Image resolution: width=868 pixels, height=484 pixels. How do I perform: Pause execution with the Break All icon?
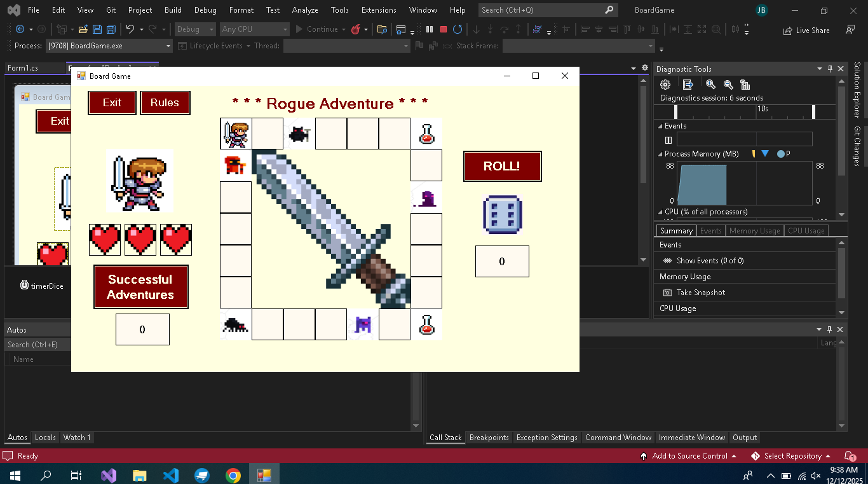[x=430, y=29]
